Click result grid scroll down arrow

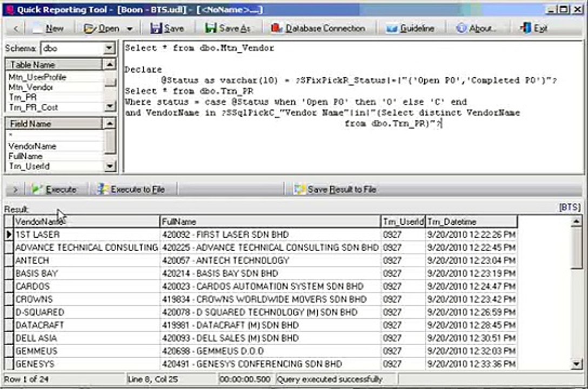pos(576,363)
